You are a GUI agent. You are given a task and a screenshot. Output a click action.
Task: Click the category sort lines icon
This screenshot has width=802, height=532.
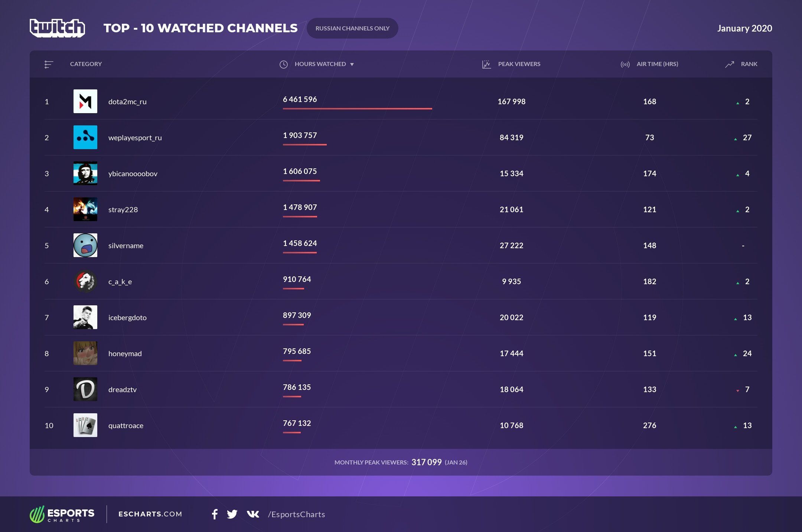(49, 65)
